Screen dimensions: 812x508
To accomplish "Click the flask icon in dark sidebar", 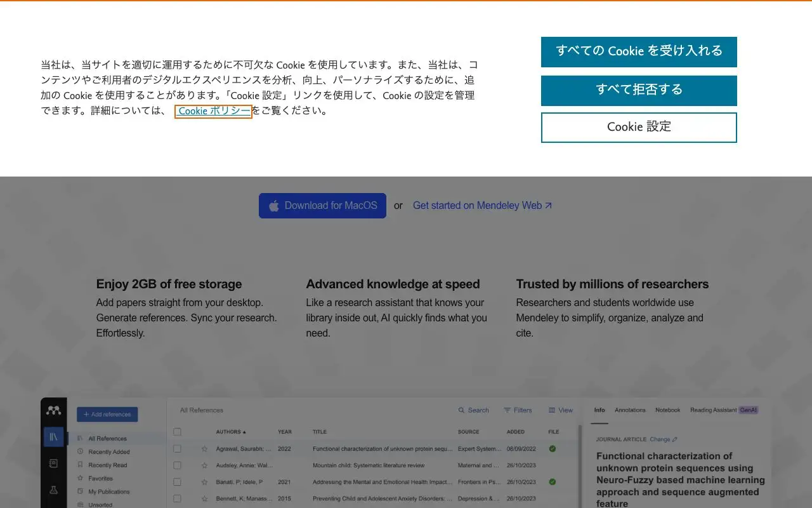I will pos(54,490).
